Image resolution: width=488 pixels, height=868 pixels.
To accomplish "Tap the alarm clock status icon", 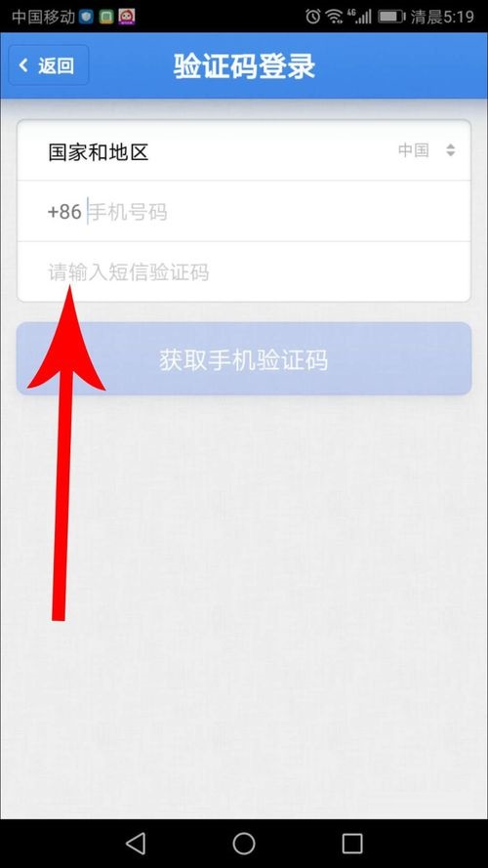I will [313, 16].
